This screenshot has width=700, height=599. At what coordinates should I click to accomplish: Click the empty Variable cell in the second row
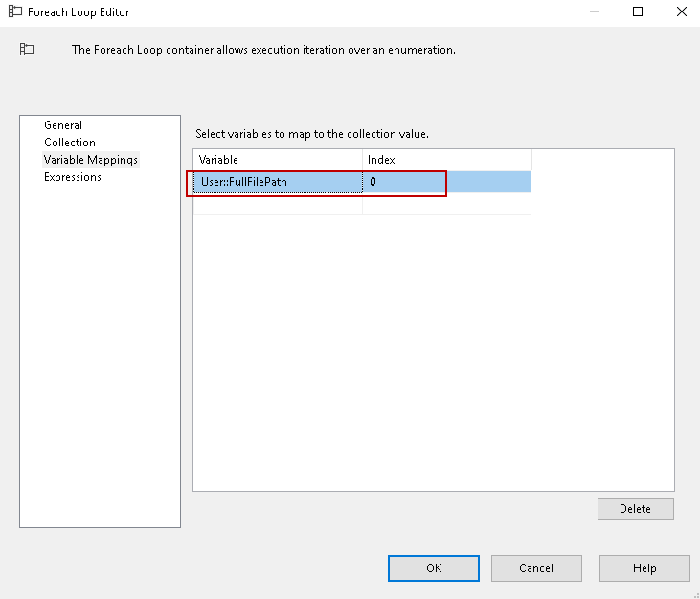pos(278,204)
